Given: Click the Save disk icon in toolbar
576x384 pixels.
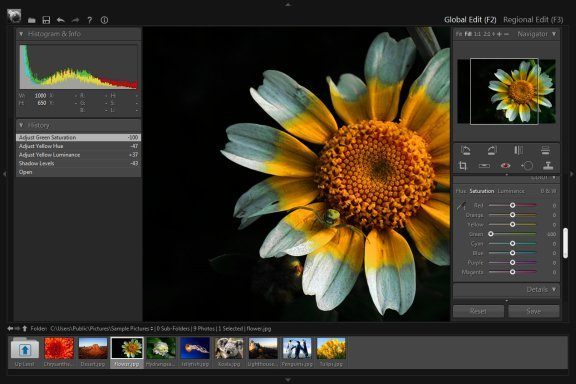Looking at the screenshot, I should click(46, 20).
